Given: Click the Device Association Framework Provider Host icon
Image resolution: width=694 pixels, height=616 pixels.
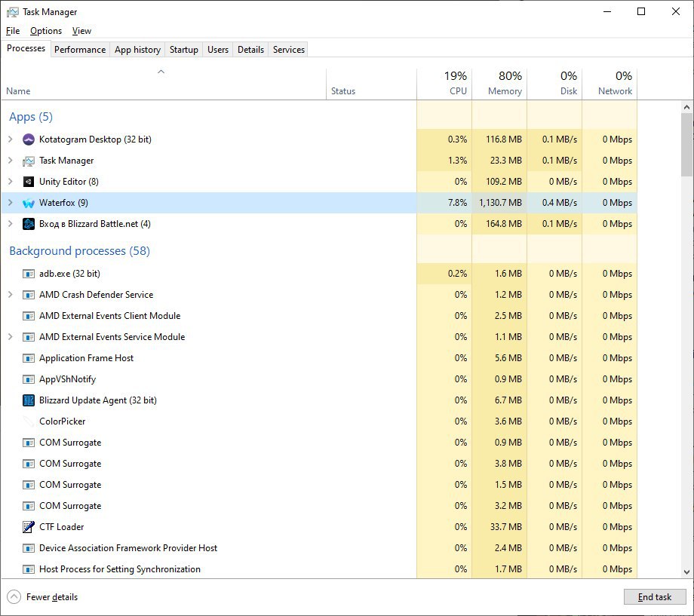Looking at the screenshot, I should click(29, 548).
